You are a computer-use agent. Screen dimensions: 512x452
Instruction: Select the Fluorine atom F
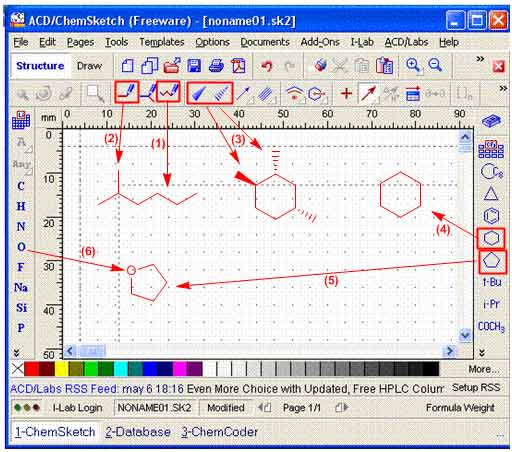point(21,267)
